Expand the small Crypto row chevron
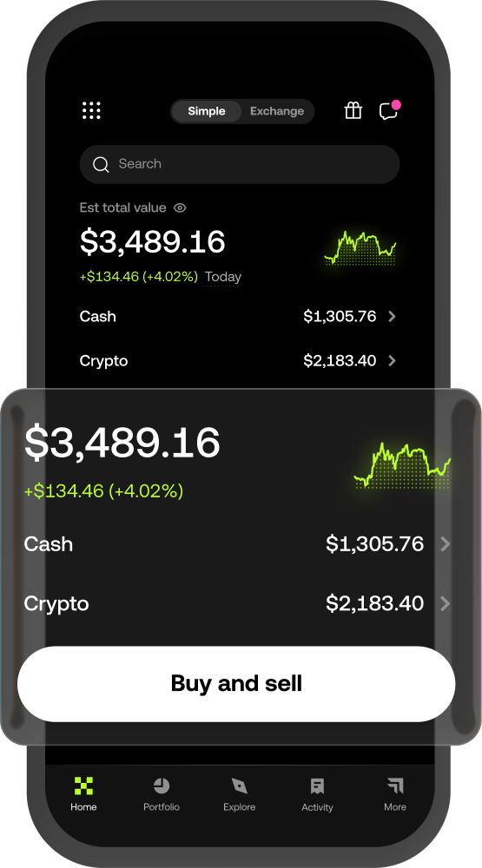The image size is (482, 868). 392,361
